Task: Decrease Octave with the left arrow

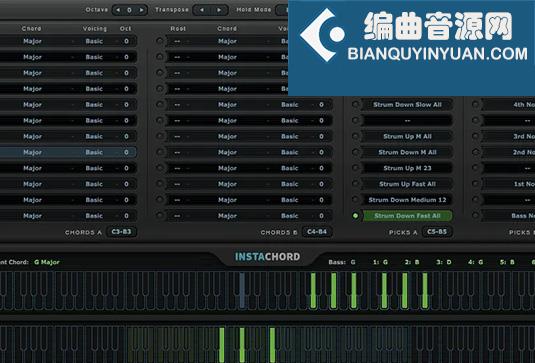Action: (x=118, y=10)
